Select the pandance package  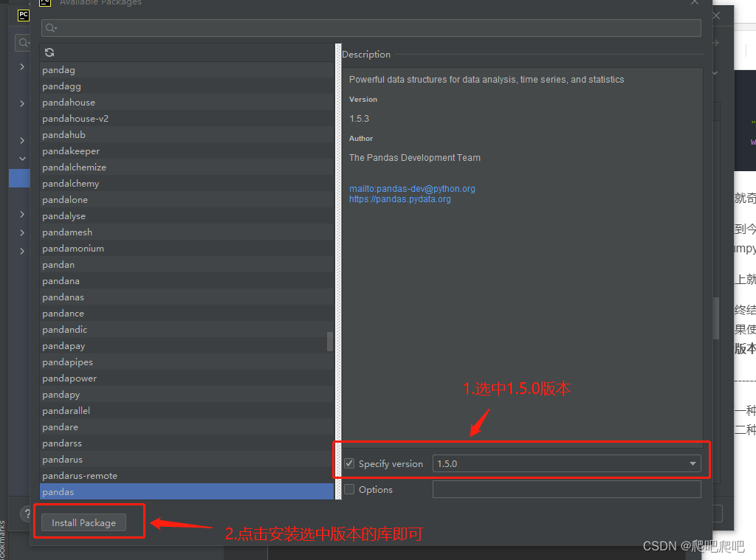(x=187, y=314)
